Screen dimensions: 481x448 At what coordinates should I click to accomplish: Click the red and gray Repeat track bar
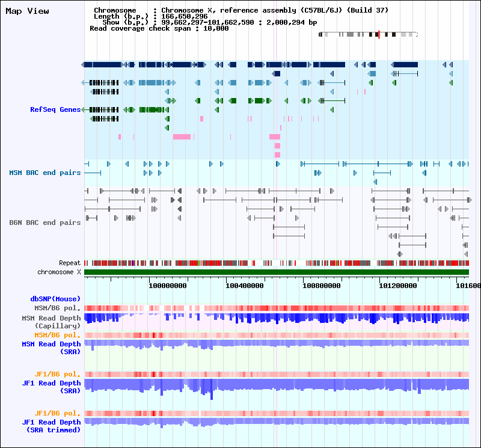[277, 263]
